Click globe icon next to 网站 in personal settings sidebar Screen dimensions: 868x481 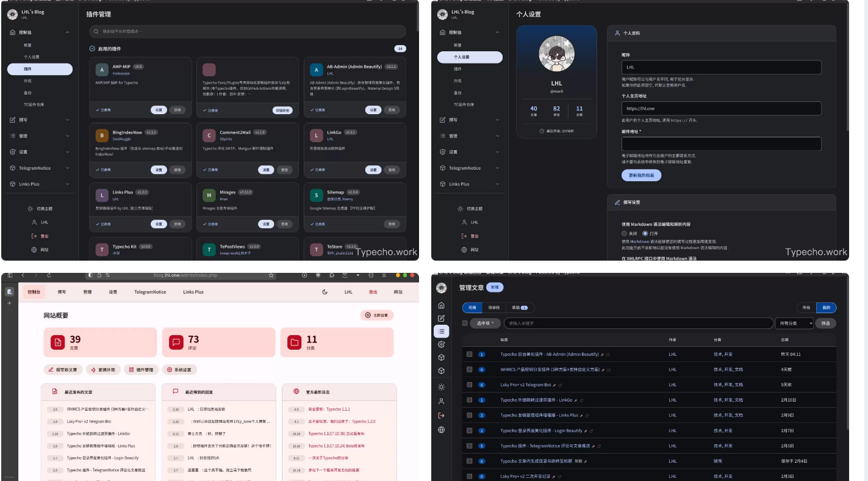coord(464,250)
